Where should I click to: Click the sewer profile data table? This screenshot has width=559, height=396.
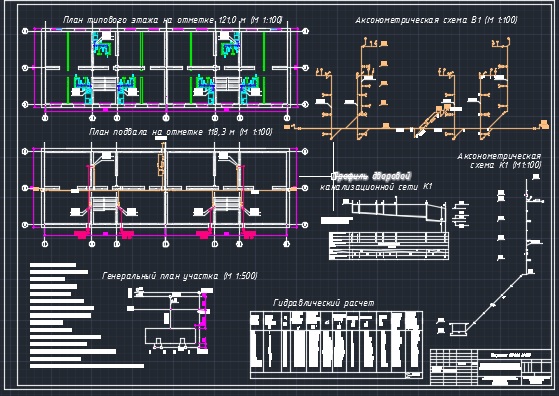[389, 246]
